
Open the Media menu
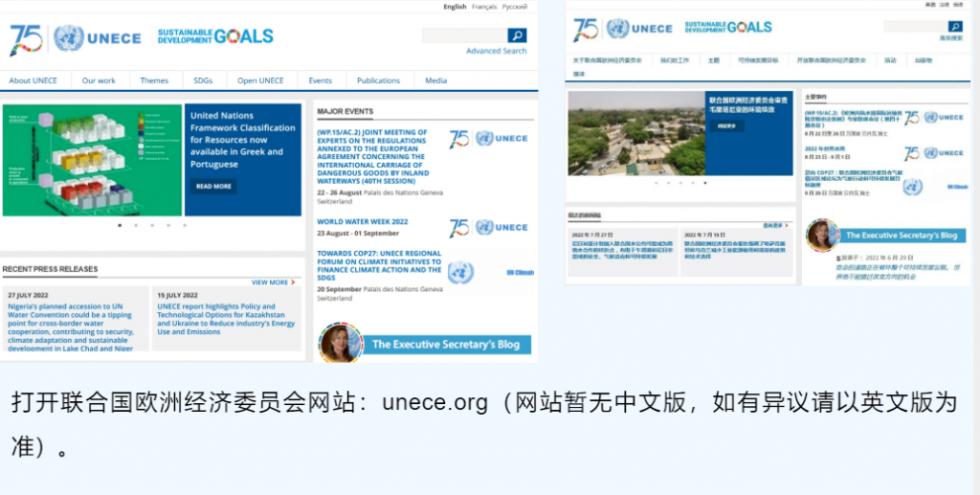(436, 80)
